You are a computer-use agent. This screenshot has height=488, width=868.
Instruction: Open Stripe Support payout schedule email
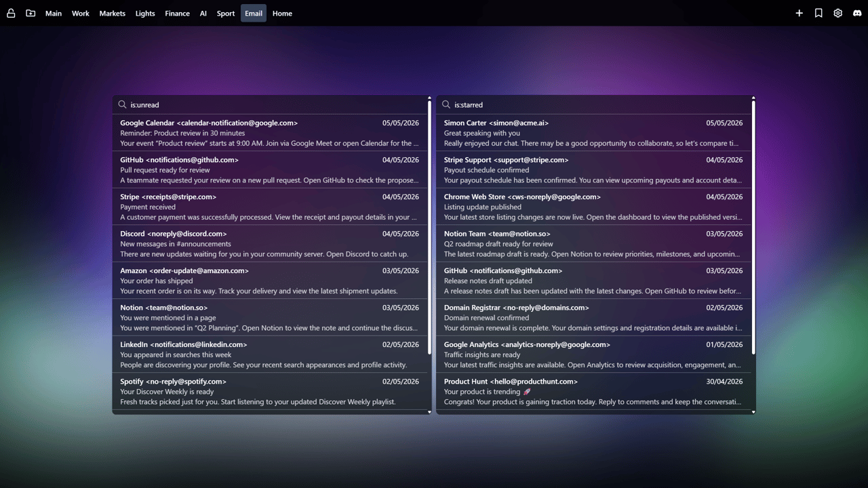click(594, 169)
